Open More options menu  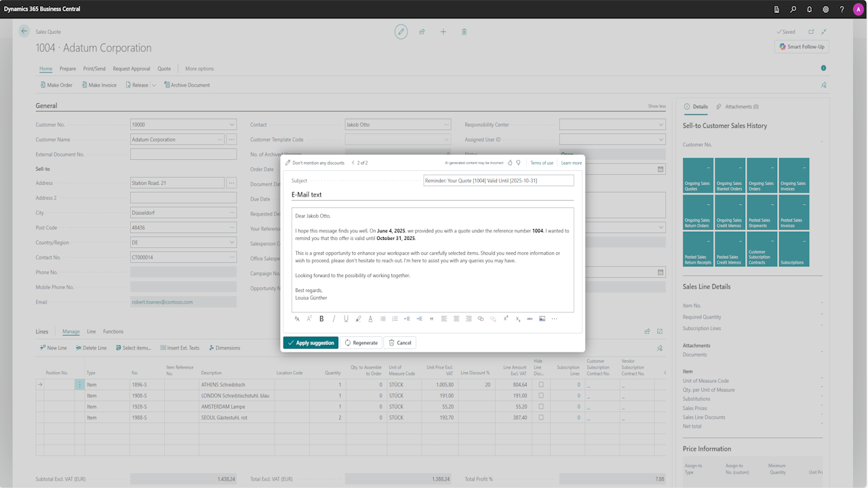[x=199, y=68]
